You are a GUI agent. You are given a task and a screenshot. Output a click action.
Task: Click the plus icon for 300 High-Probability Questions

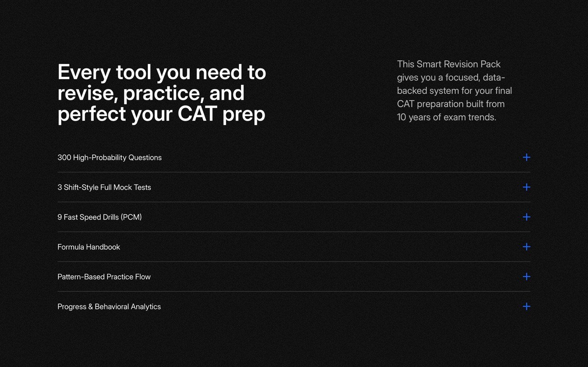click(526, 157)
